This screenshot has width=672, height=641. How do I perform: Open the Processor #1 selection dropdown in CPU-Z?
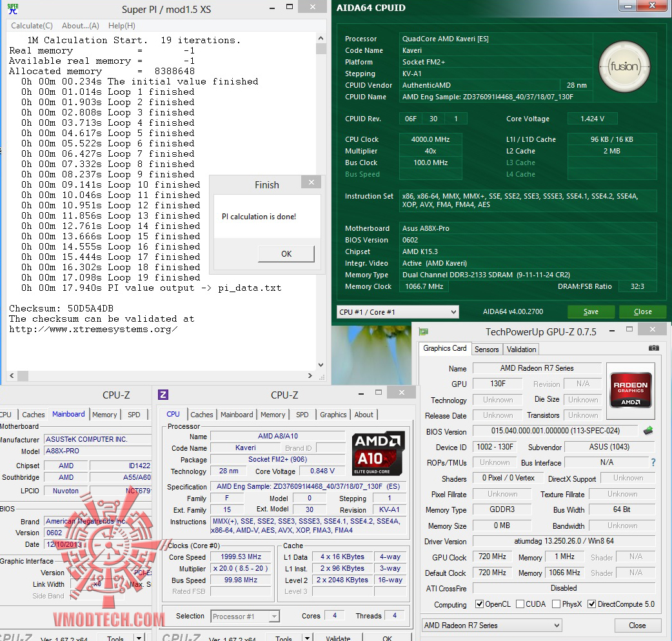pos(244,616)
